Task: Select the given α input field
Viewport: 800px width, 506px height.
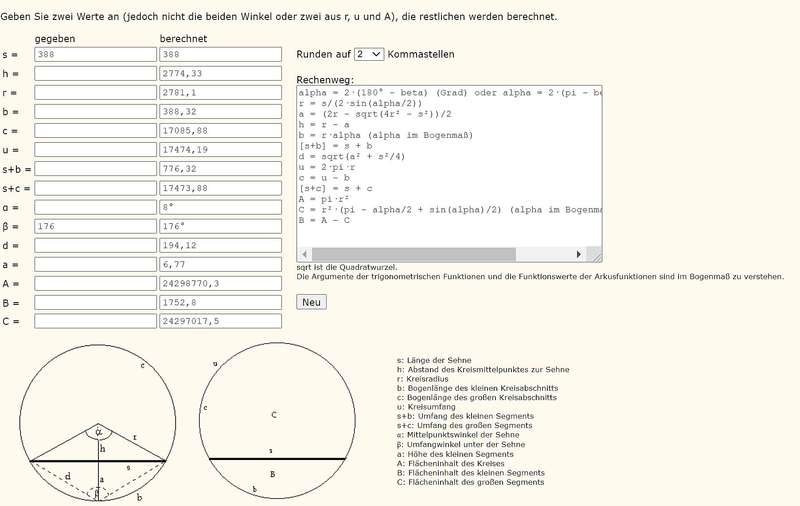Action: coord(95,207)
